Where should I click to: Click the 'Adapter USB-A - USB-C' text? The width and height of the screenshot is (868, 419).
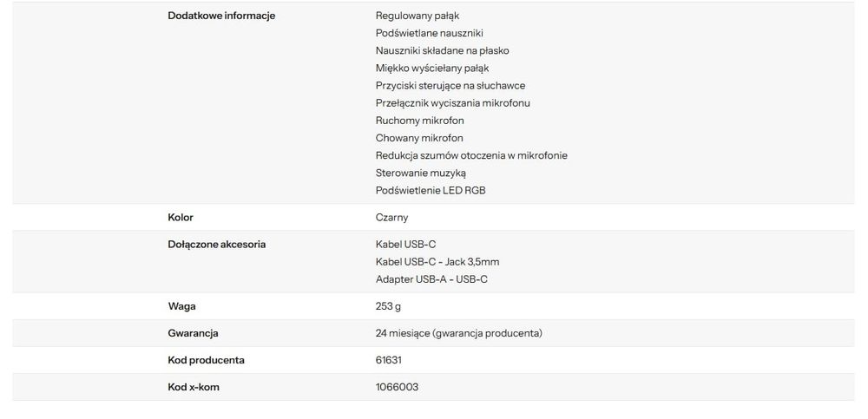[x=431, y=279]
